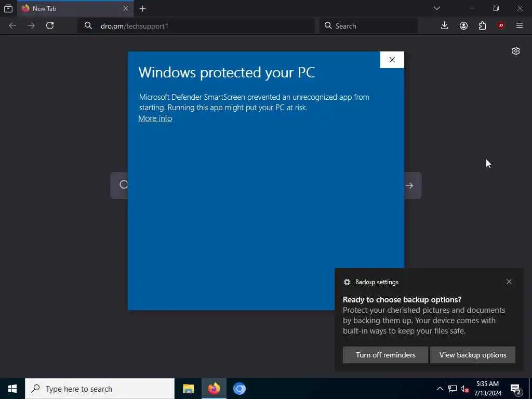Dismiss the Backup settings notification

click(509, 282)
